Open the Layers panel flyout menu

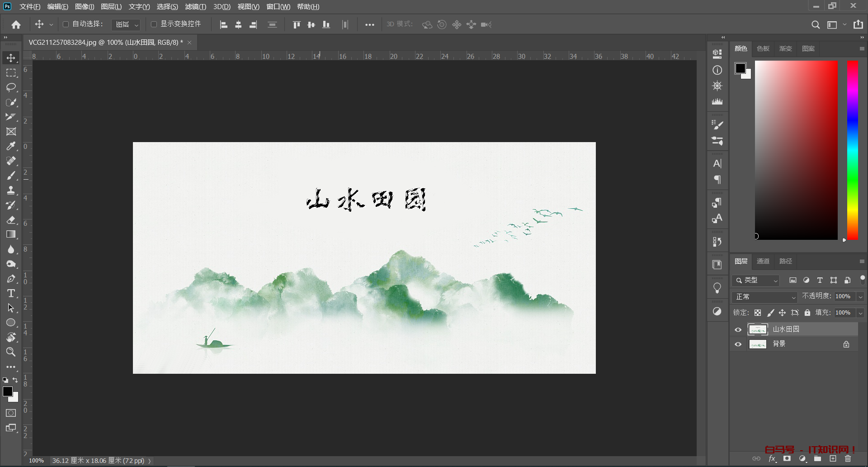[862, 261]
